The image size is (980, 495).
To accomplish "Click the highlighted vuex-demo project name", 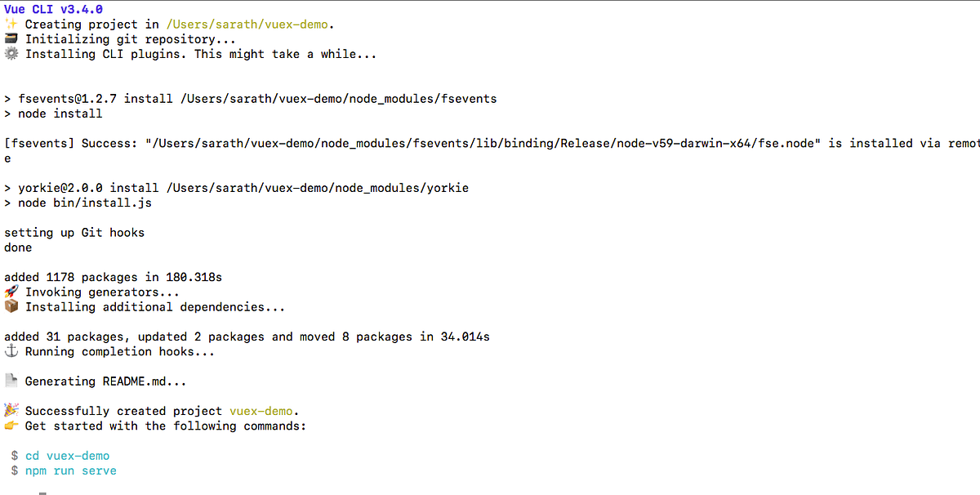I will (261, 410).
